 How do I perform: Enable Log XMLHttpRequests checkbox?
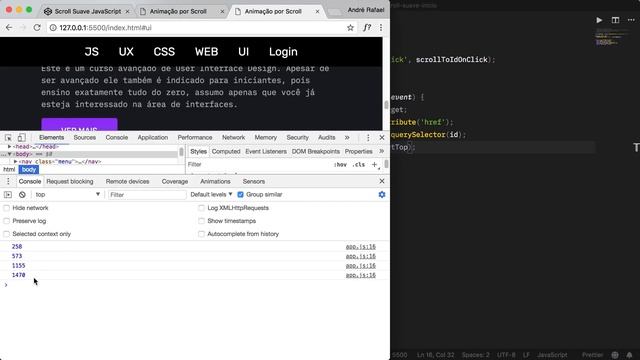coord(201,208)
